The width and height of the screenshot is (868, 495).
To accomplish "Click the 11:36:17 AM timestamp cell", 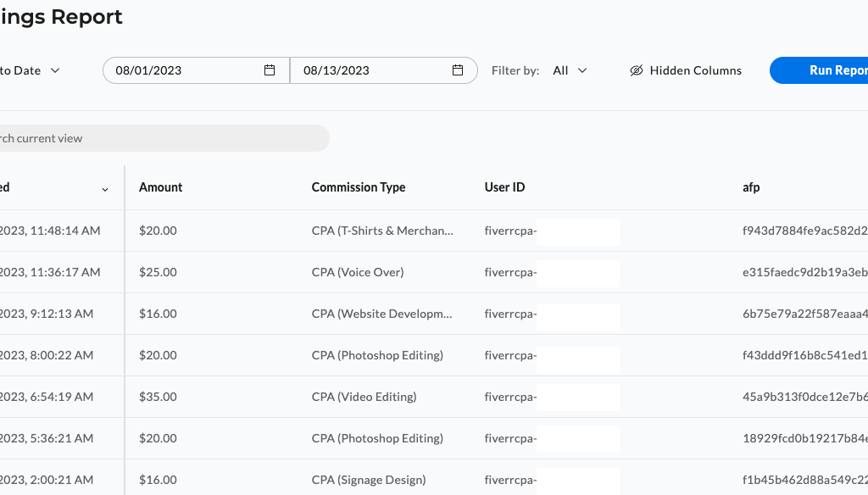I will pyautogui.click(x=50, y=272).
